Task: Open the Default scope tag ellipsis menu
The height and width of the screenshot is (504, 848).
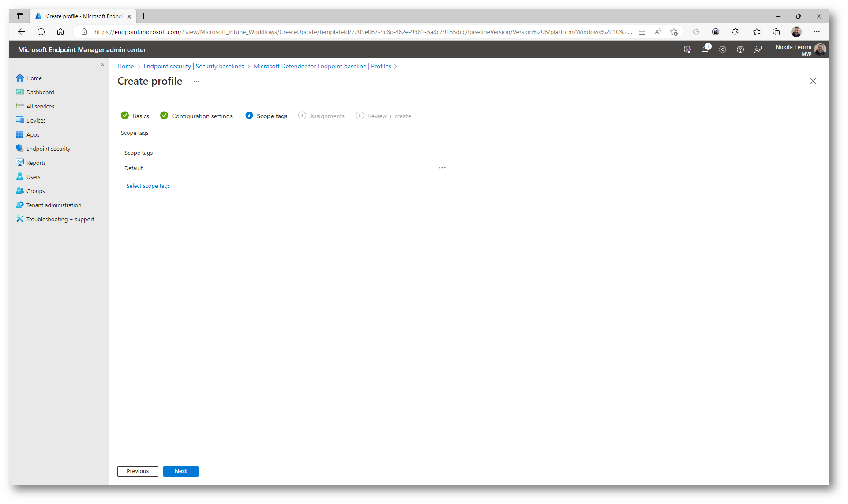Action: tap(442, 168)
